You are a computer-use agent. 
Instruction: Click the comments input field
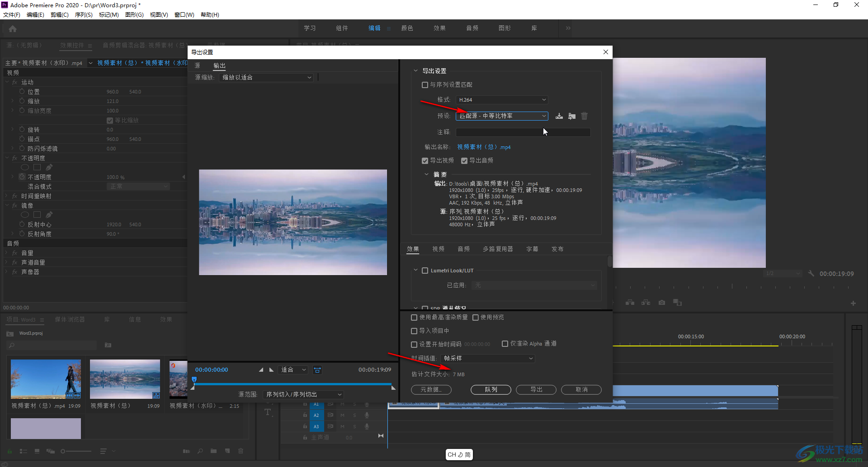click(x=523, y=132)
